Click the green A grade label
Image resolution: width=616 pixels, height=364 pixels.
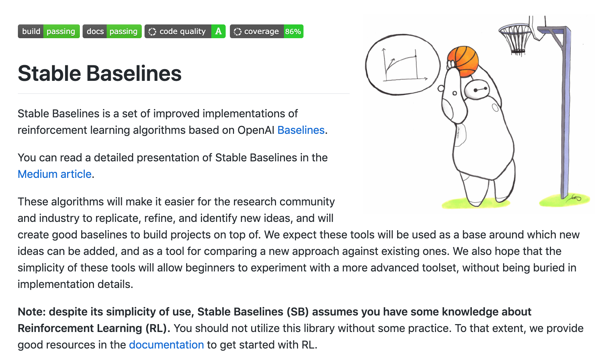click(x=219, y=31)
